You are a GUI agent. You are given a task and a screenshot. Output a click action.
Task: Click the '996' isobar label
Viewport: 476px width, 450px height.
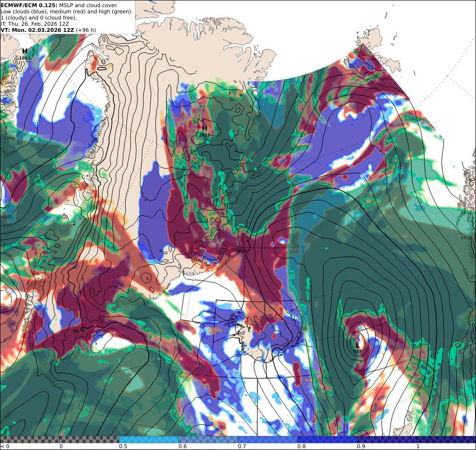point(7,225)
